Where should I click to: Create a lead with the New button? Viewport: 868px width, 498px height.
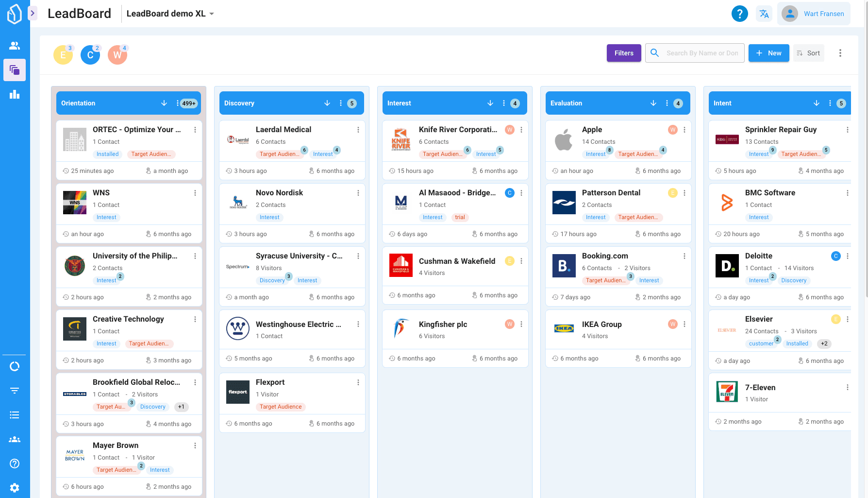click(x=768, y=53)
